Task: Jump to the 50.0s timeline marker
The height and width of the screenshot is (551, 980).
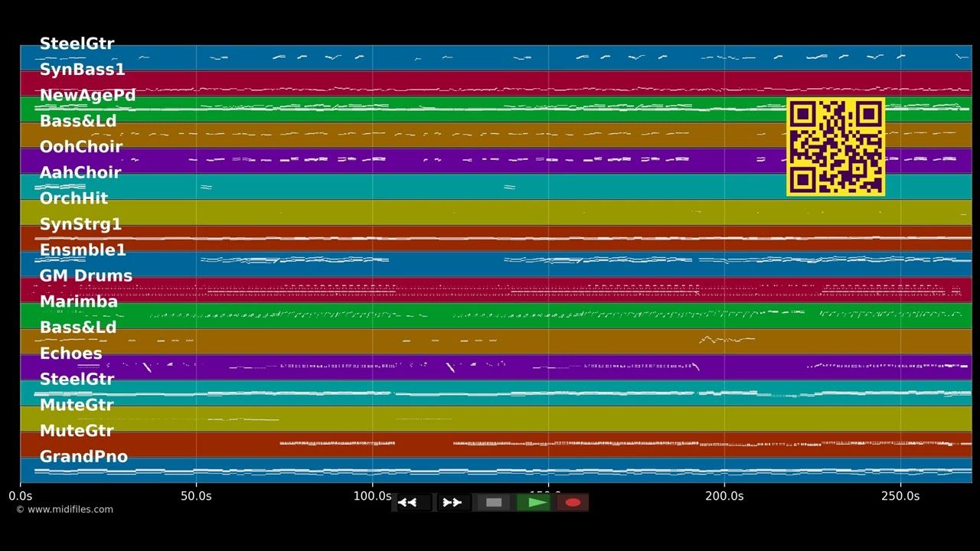Action: pos(196,496)
